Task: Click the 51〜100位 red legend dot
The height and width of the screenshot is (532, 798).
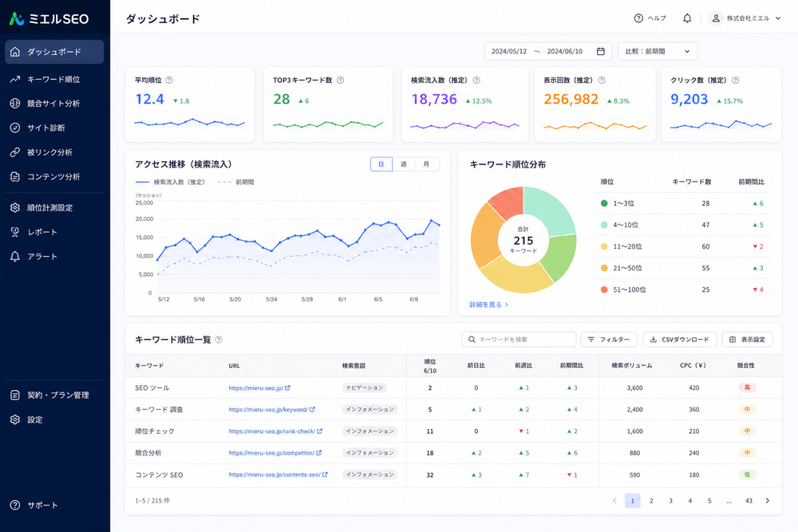Action: tap(604, 290)
